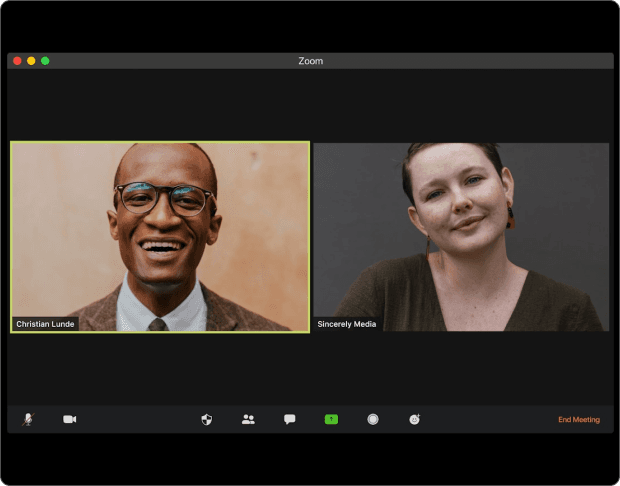The width and height of the screenshot is (620, 486).
Task: Select Sincerely Media's video tile
Action: click(461, 235)
